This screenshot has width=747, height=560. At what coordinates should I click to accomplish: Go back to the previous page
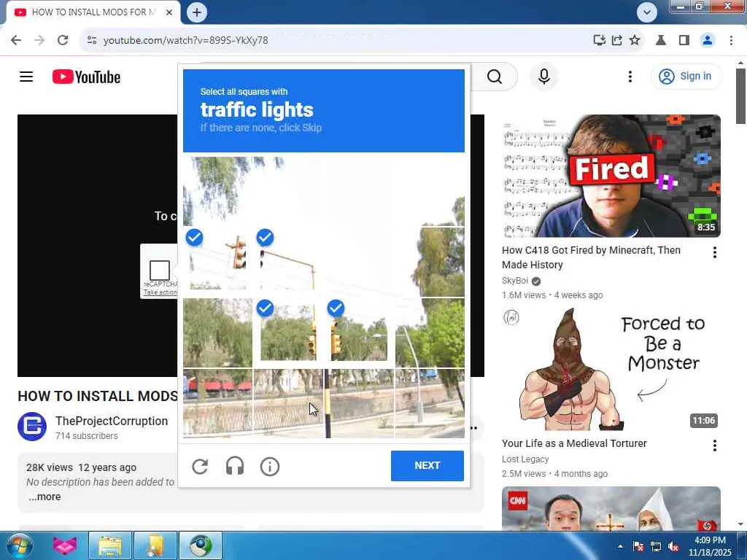[x=16, y=41]
